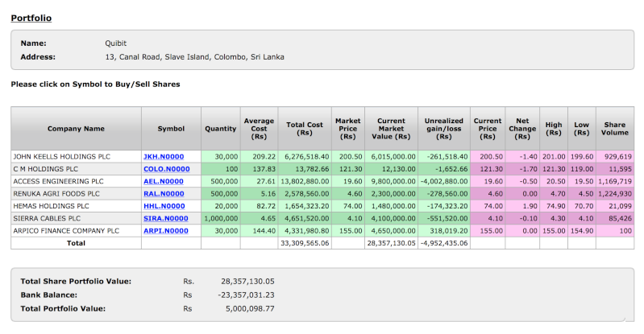The image size is (644, 334).
Task: Click the Quantity column header
Action: click(221, 129)
